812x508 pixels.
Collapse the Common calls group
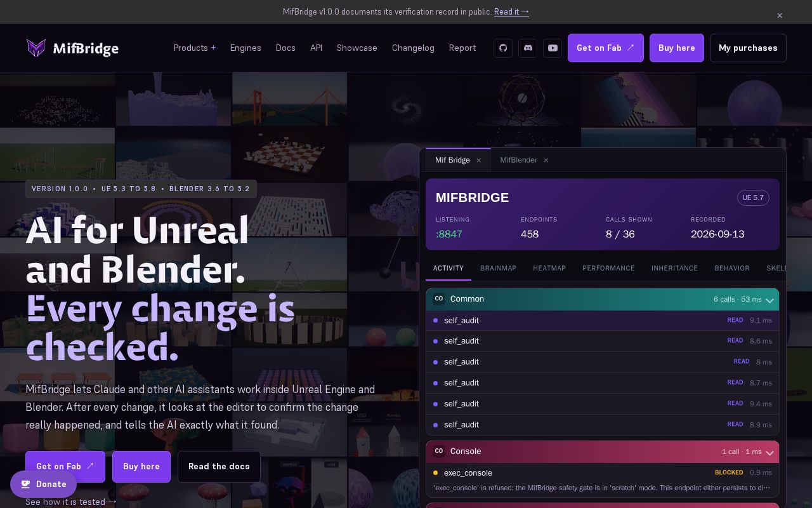tap(769, 300)
